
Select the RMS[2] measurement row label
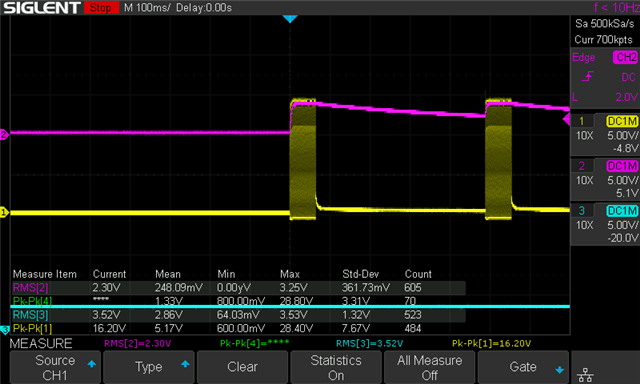coord(31,288)
